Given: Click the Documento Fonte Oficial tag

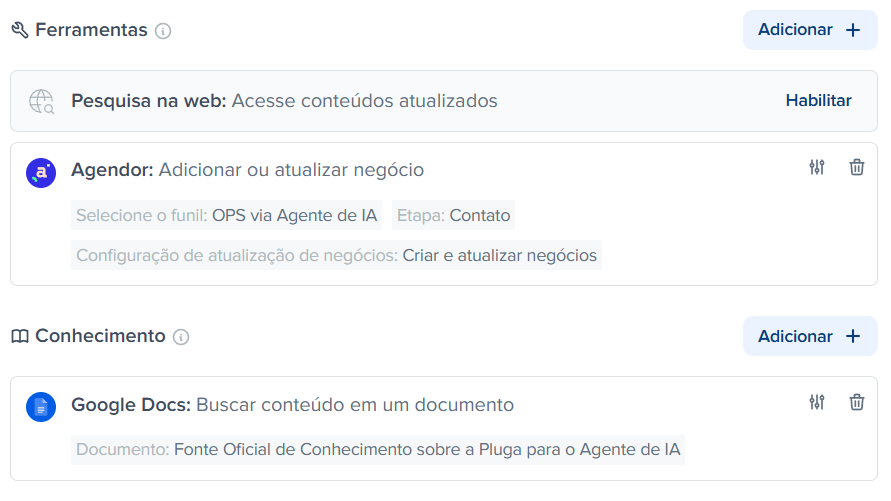Looking at the screenshot, I should pyautogui.click(x=378, y=449).
